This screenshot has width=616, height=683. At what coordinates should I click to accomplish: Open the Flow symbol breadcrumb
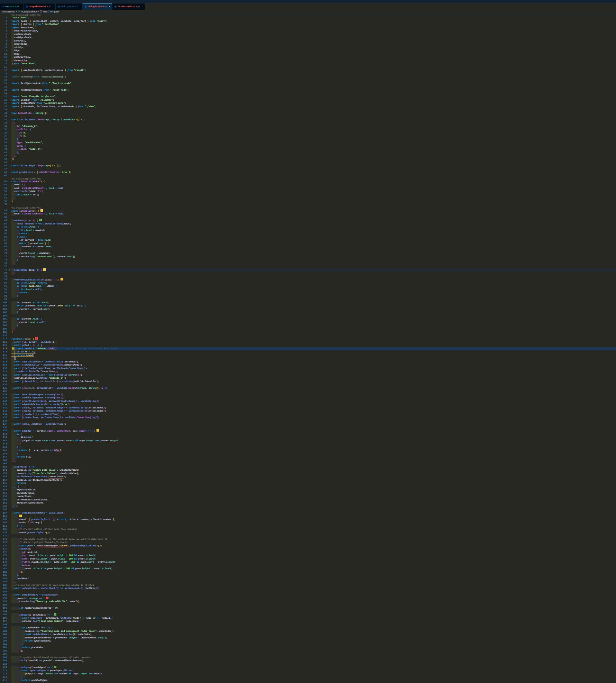pyautogui.click(x=45, y=12)
